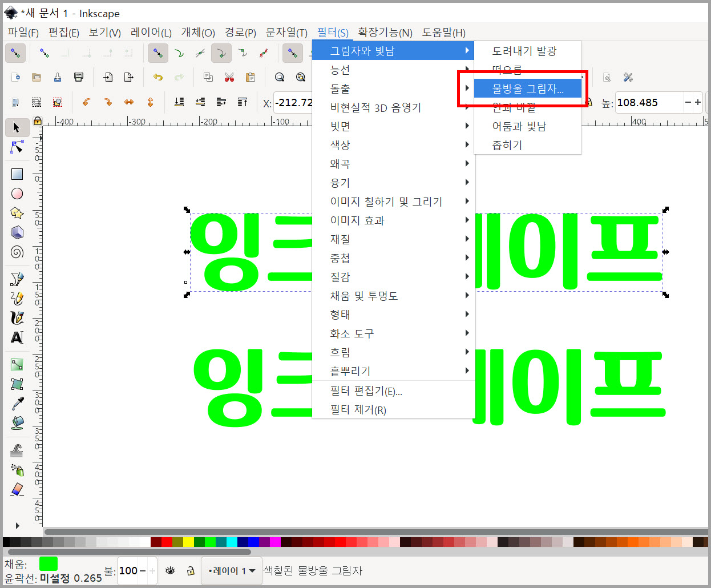Click the New document icon
The image size is (711, 588).
(x=16, y=77)
